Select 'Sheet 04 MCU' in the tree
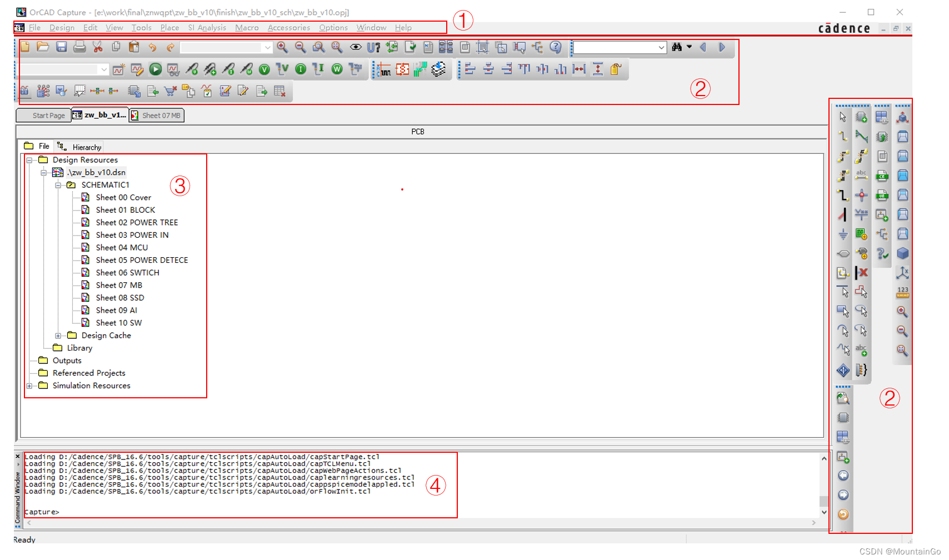Viewport: 949px width, 560px height. [x=122, y=248]
